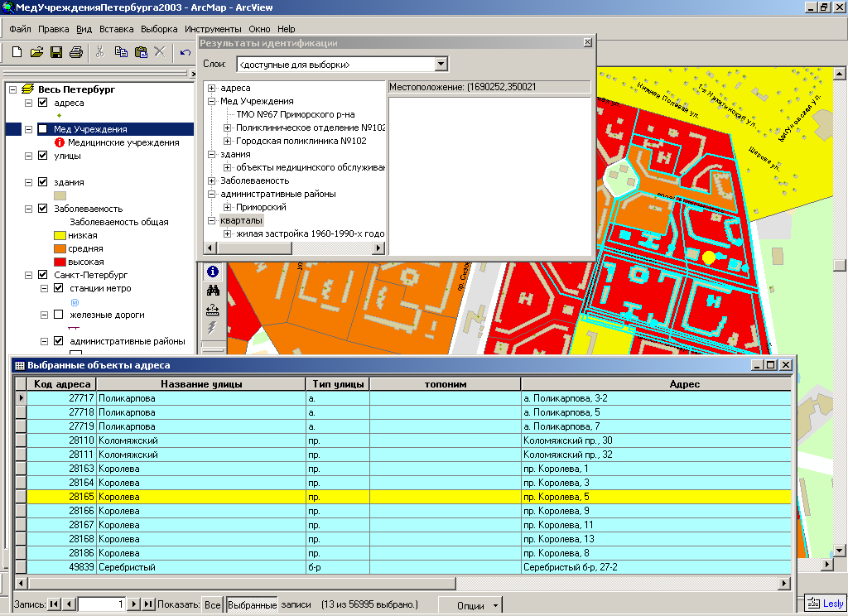
Task: Collapse кварталы node in identify results
Action: coord(211,221)
